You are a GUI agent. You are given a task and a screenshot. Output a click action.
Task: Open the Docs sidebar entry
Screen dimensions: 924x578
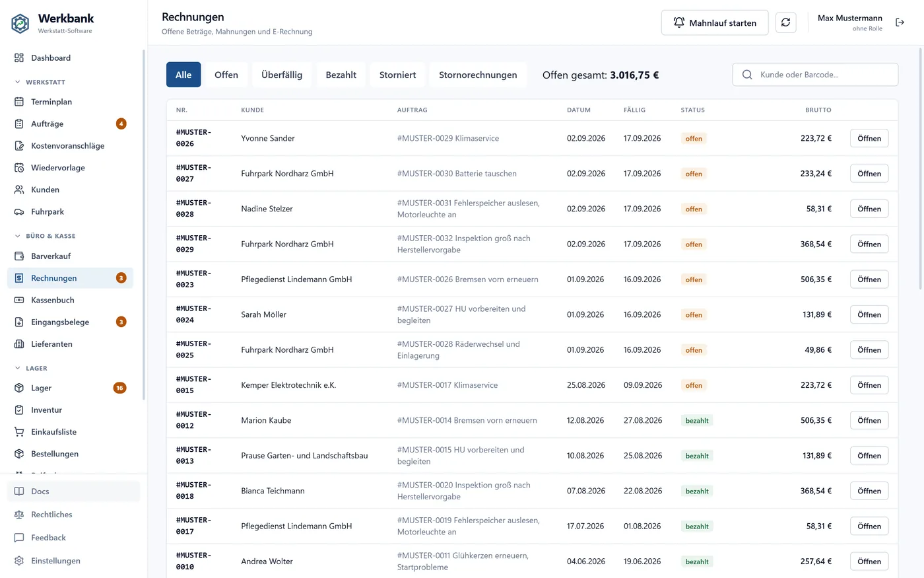pos(73,491)
